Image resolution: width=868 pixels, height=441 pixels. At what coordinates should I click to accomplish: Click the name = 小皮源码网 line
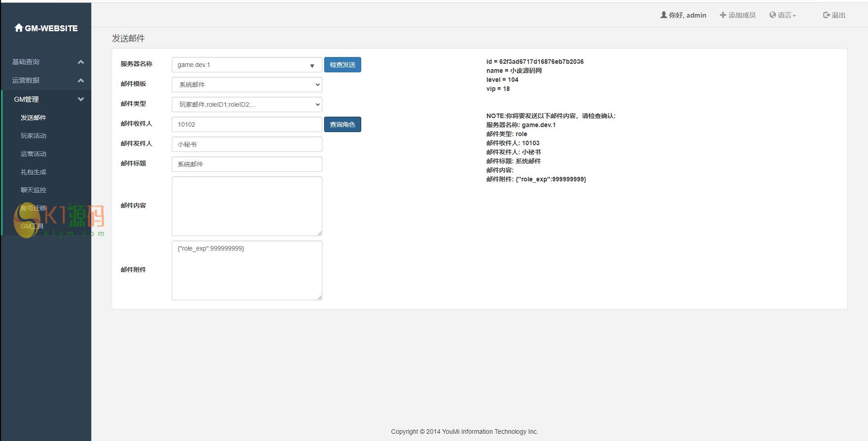pos(514,71)
